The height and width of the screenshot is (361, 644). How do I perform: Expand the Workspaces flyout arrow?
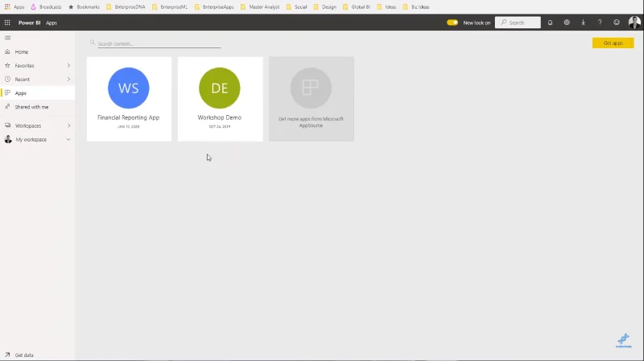pyautogui.click(x=68, y=125)
